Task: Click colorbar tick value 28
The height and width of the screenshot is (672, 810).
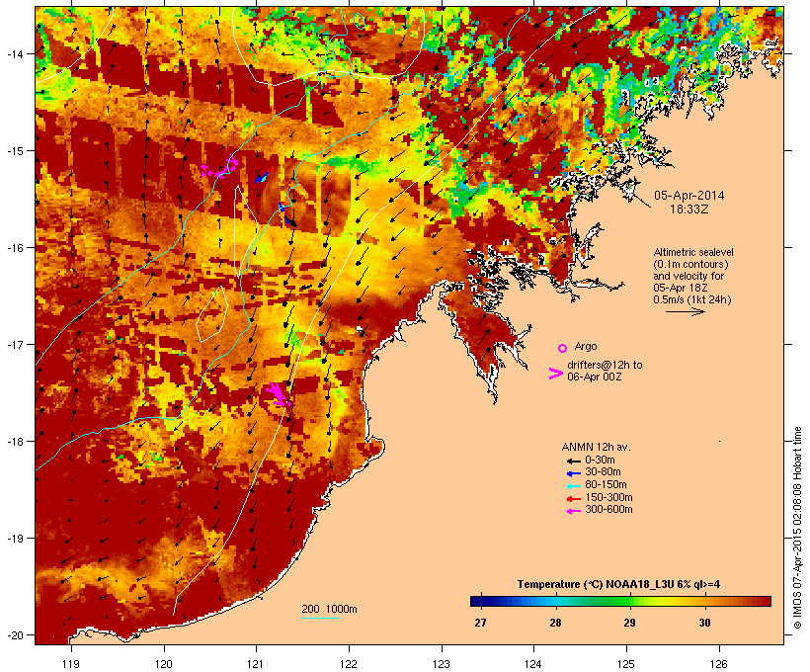Action: point(555,623)
